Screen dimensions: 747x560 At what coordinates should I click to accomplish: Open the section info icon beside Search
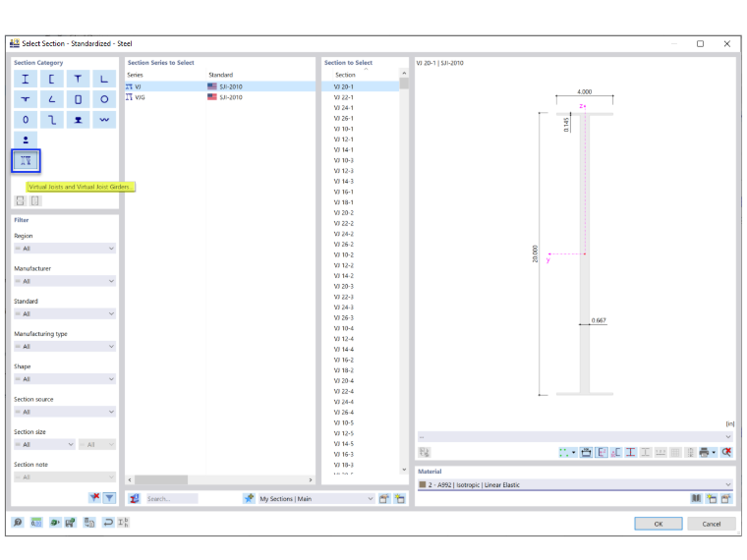click(135, 498)
